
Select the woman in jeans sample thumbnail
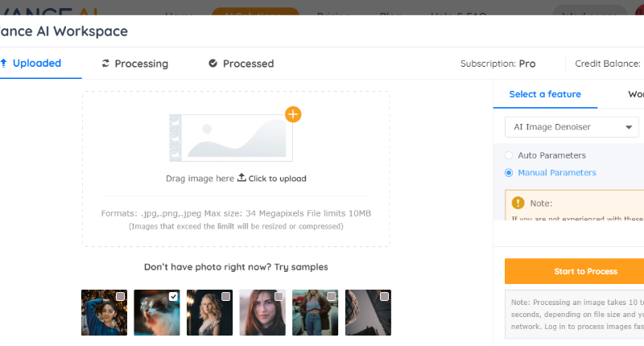pyautogui.click(x=316, y=313)
